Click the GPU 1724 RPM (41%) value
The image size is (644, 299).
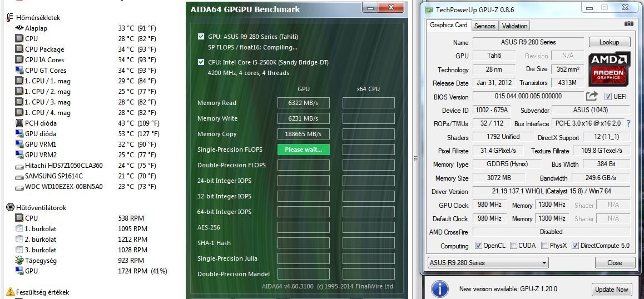[142, 271]
